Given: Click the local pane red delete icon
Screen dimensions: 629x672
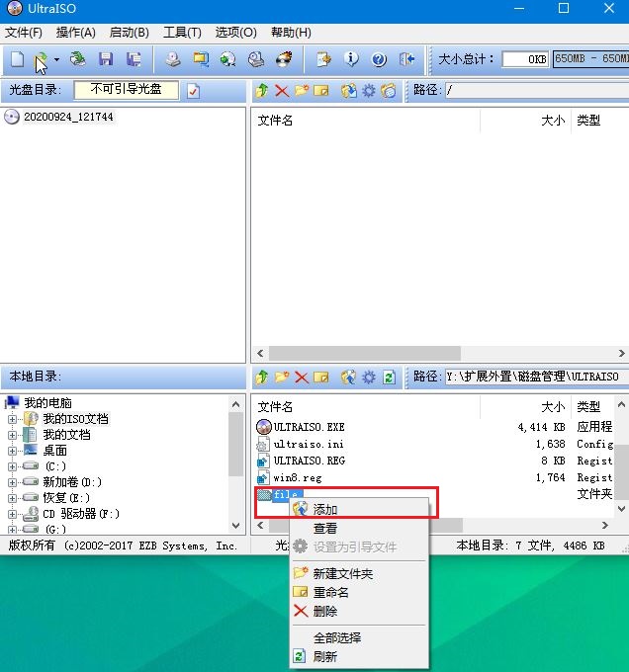Looking at the screenshot, I should 302,378.
